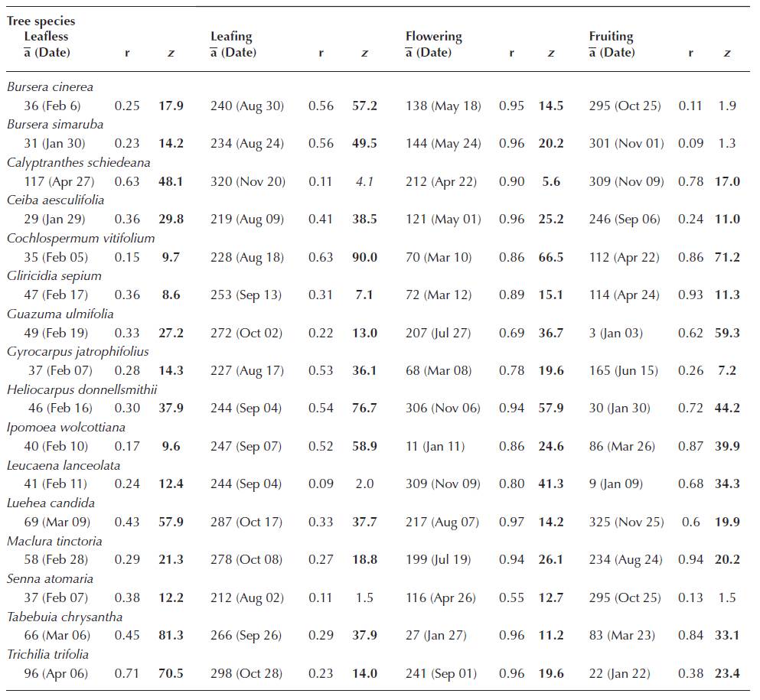Click the Bursera cinerea species name
The width and height of the screenshot is (760, 700).
pyautogui.click(x=50, y=87)
